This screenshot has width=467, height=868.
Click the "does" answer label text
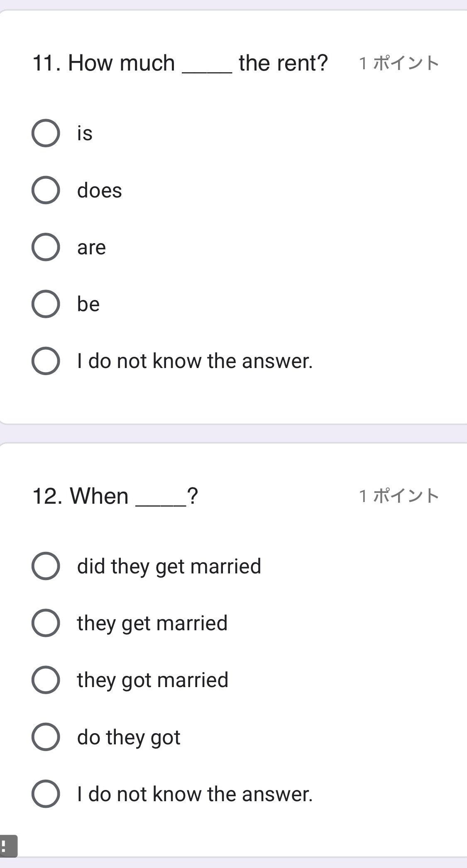coord(100,190)
